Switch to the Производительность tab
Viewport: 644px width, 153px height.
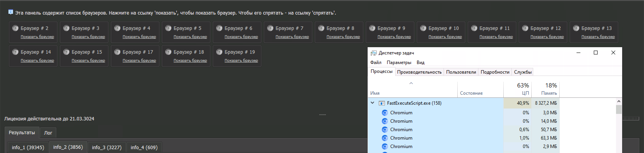(419, 72)
